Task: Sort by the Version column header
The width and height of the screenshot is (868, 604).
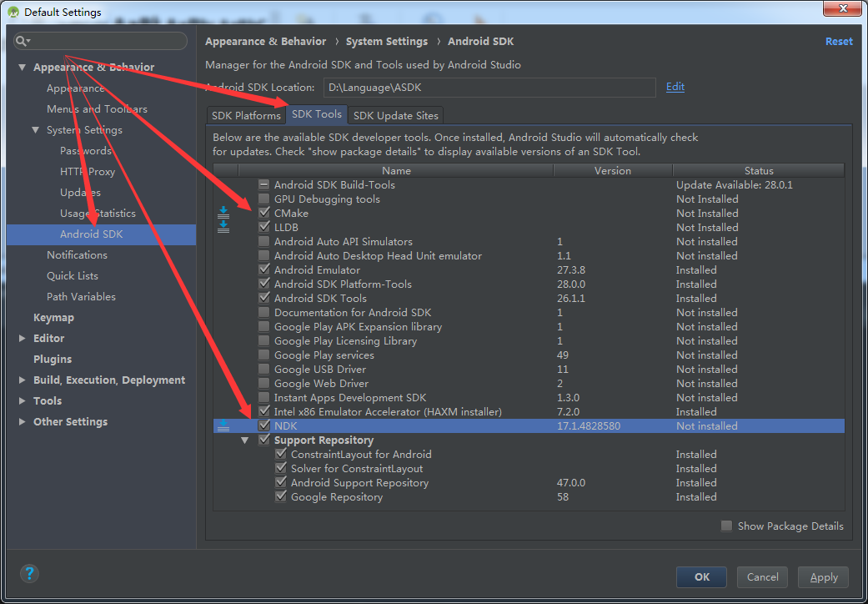Action: [613, 170]
